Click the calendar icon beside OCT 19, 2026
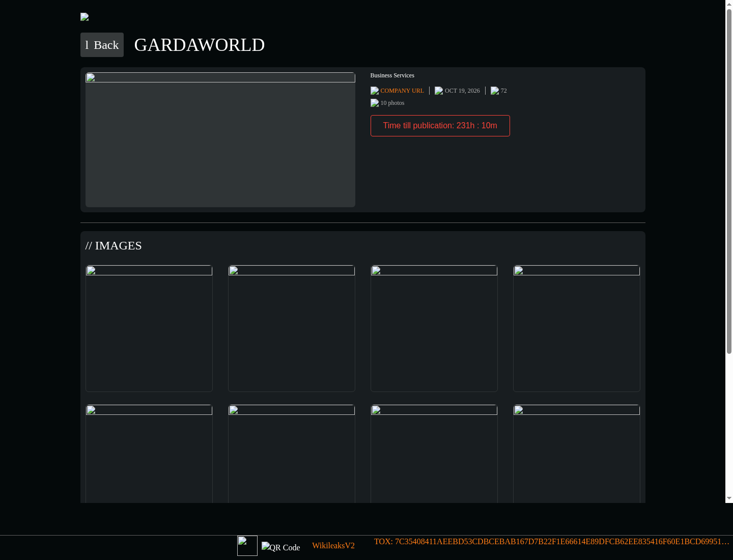 (439, 91)
